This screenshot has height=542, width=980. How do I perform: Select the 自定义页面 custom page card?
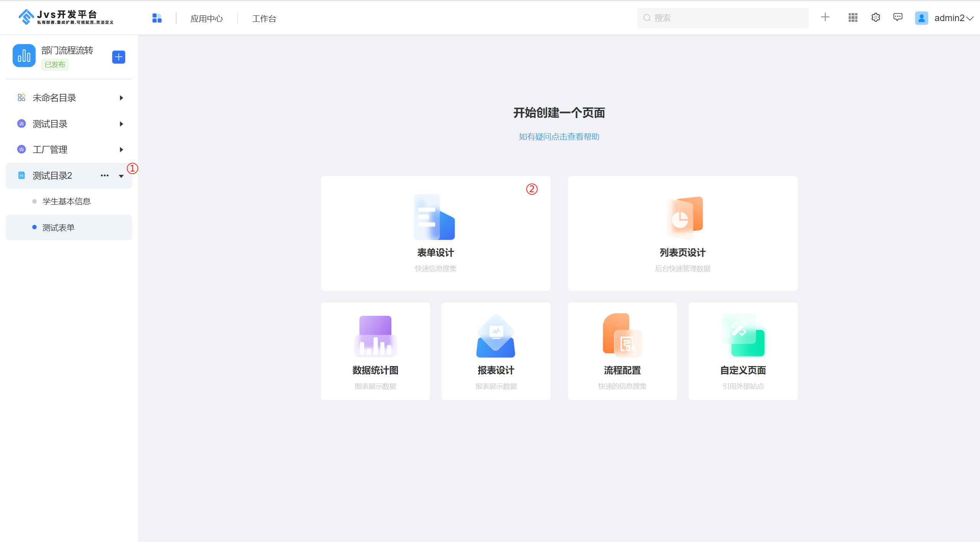[743, 351]
